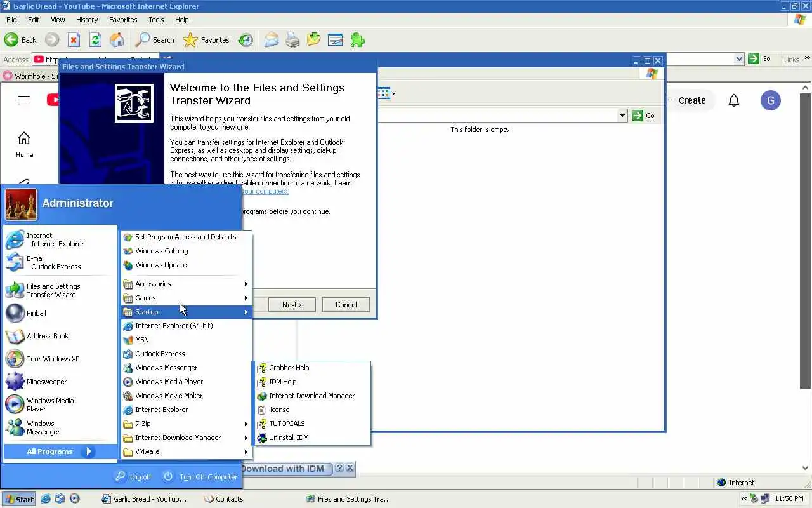Open Address Book from Start menu
This screenshot has height=508, width=812.
(60, 336)
